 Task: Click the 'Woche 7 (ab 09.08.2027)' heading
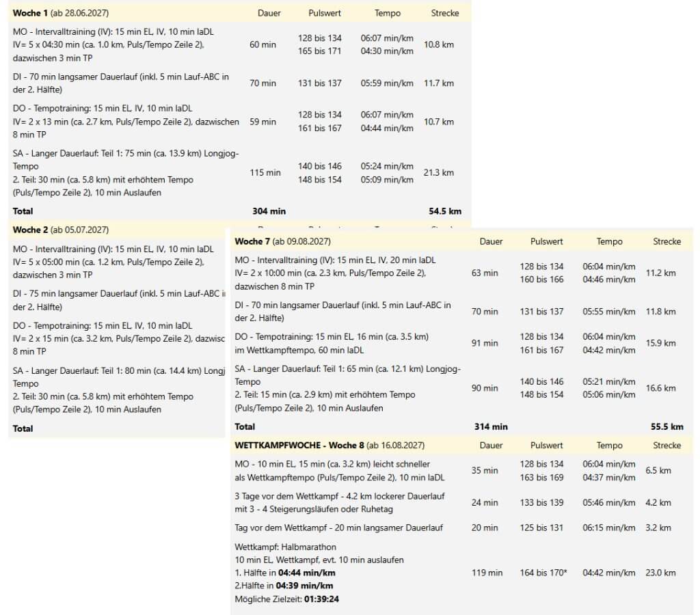[282, 241]
